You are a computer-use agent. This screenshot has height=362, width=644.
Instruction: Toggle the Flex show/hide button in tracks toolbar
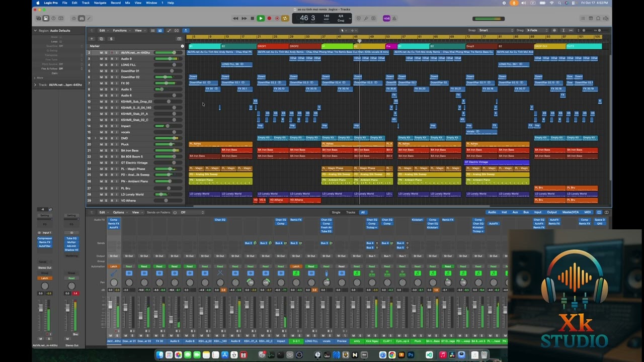point(177,31)
